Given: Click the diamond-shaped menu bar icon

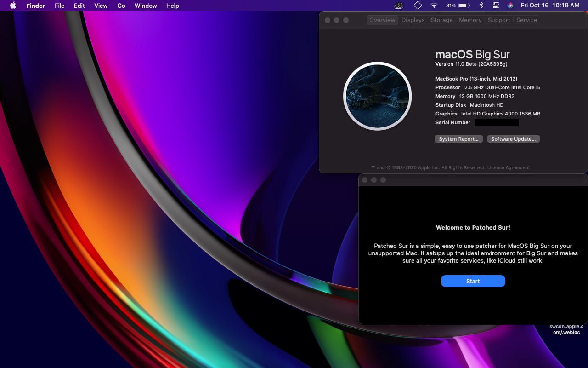Looking at the screenshot, I should pyautogui.click(x=418, y=6).
